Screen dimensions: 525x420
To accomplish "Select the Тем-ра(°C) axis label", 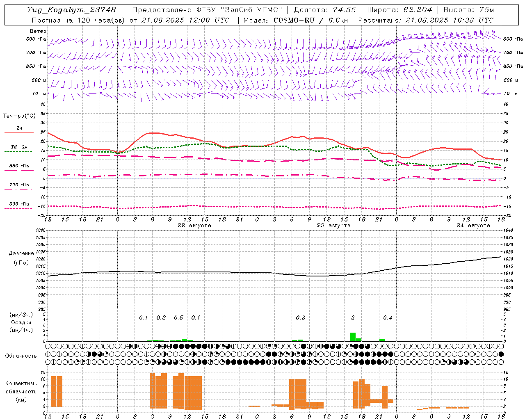I will point(19,116).
